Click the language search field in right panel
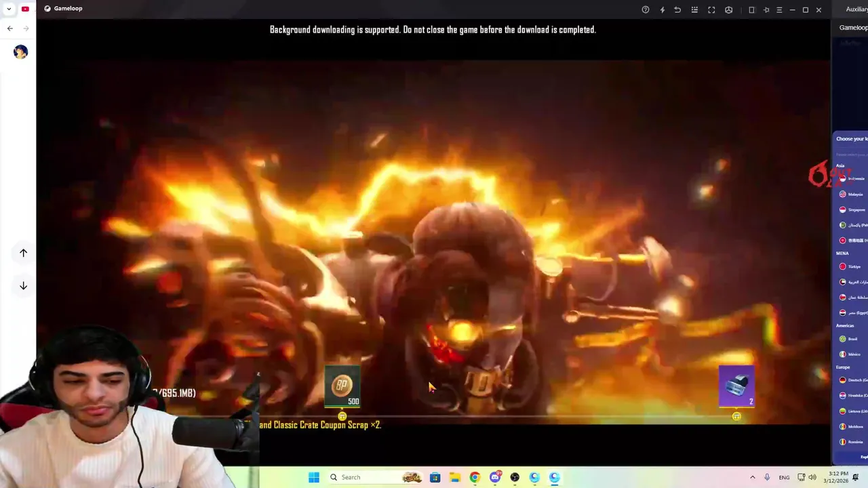This screenshot has height=488, width=868. (x=852, y=155)
